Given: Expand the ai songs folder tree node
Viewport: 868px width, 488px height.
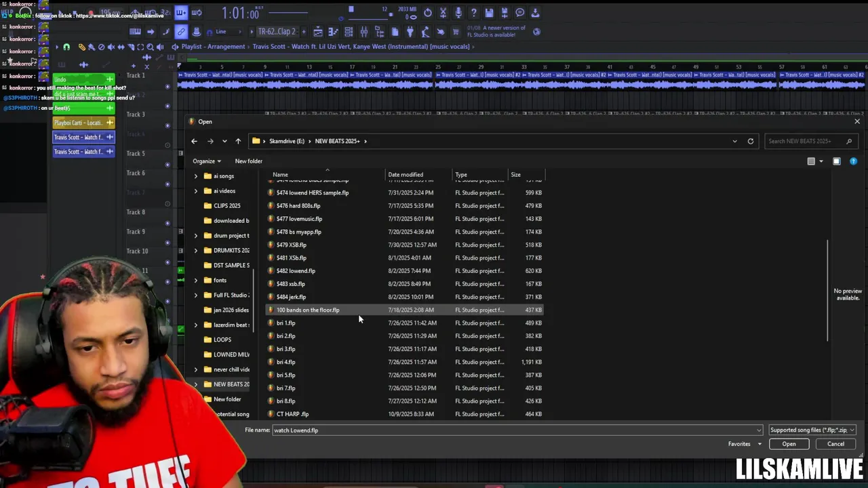Looking at the screenshot, I should pos(196,176).
